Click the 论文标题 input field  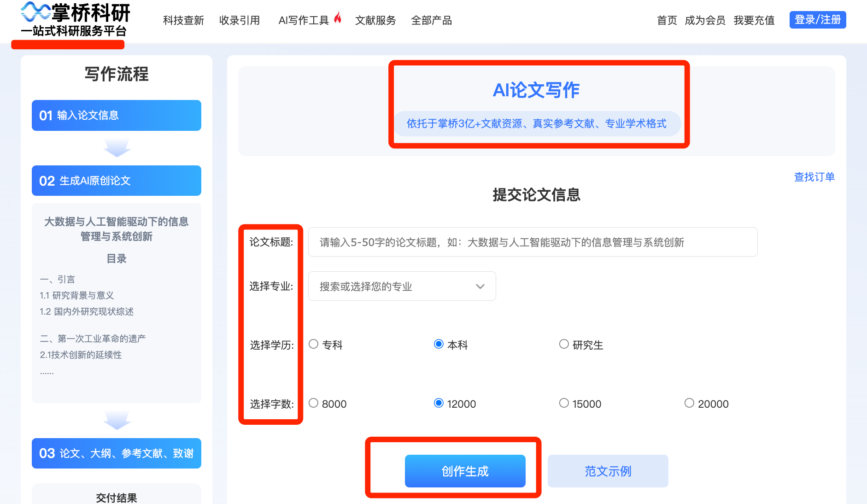533,242
